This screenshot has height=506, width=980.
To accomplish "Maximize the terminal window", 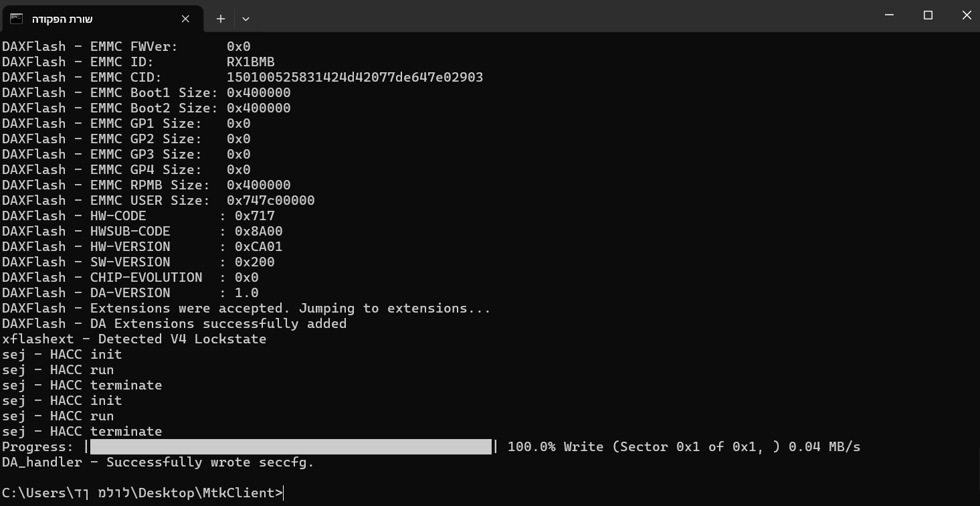I will tap(928, 15).
